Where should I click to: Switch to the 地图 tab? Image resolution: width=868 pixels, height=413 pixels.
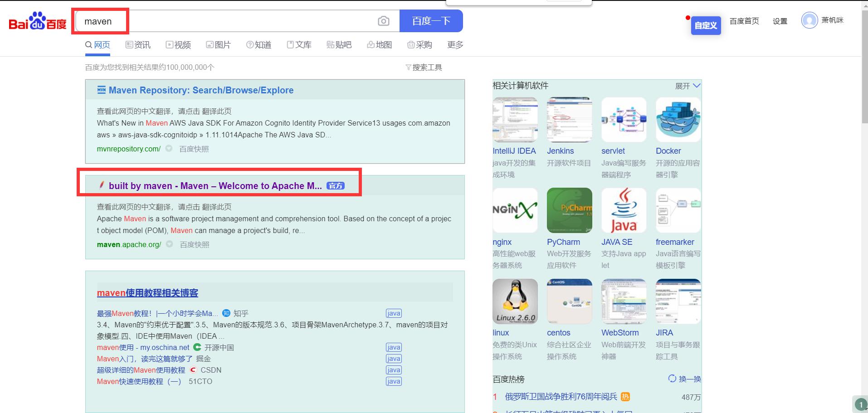point(379,44)
